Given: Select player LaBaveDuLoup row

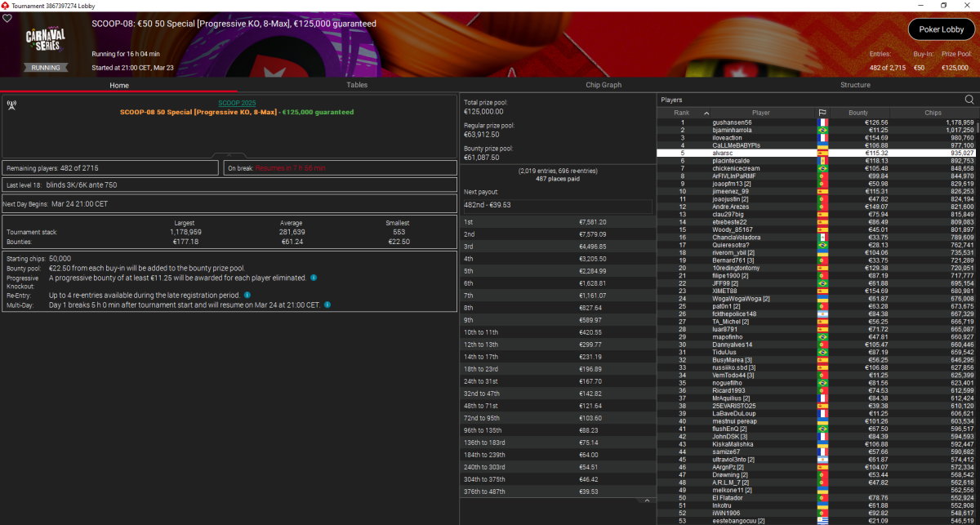Looking at the screenshot, I should [x=817, y=413].
